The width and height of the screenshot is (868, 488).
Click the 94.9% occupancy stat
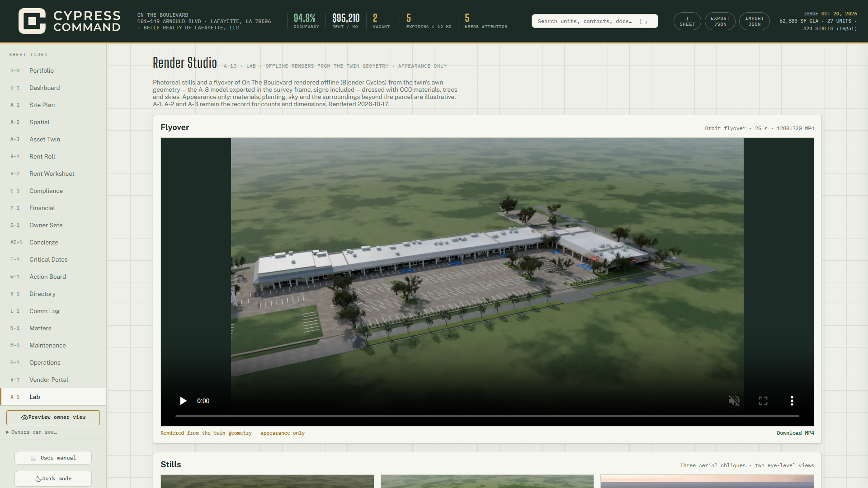(306, 21)
